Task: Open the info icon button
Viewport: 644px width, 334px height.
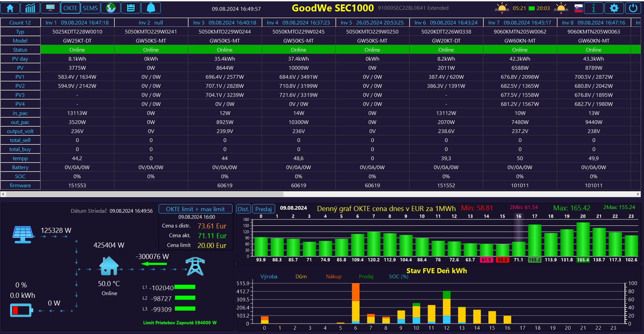Action: pos(594,8)
